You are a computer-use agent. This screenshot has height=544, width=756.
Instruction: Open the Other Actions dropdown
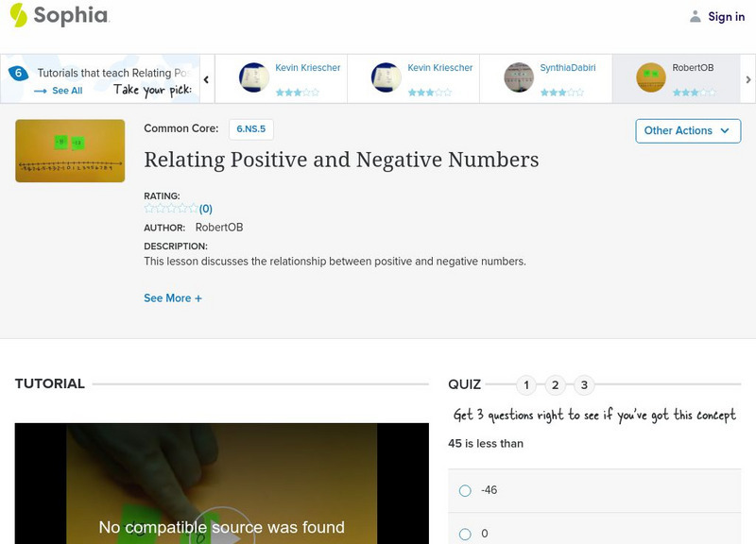point(688,130)
